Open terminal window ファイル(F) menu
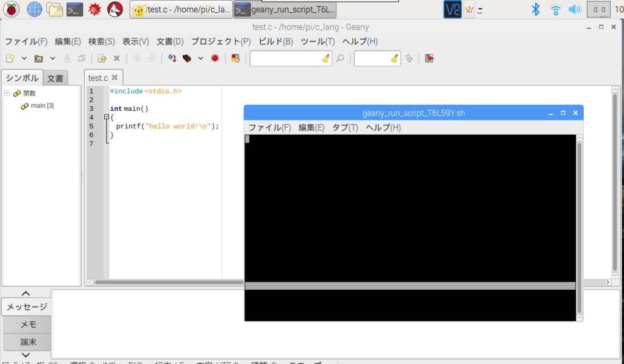 pyautogui.click(x=270, y=128)
